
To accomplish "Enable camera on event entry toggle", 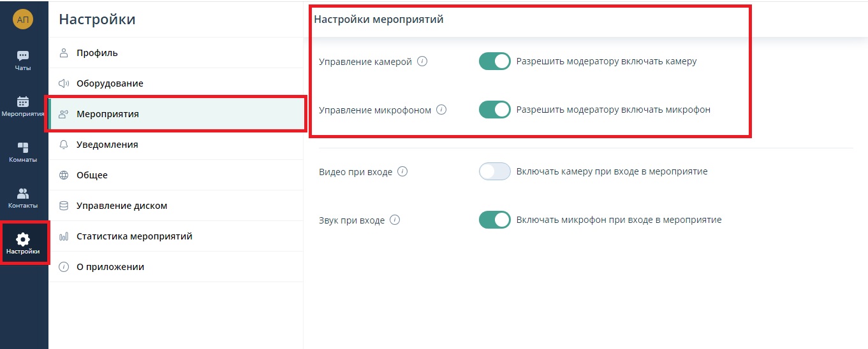I will pyautogui.click(x=495, y=171).
